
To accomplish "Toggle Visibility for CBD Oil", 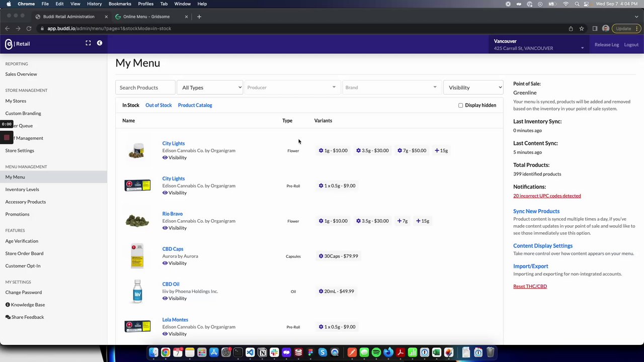I will click(x=174, y=299).
